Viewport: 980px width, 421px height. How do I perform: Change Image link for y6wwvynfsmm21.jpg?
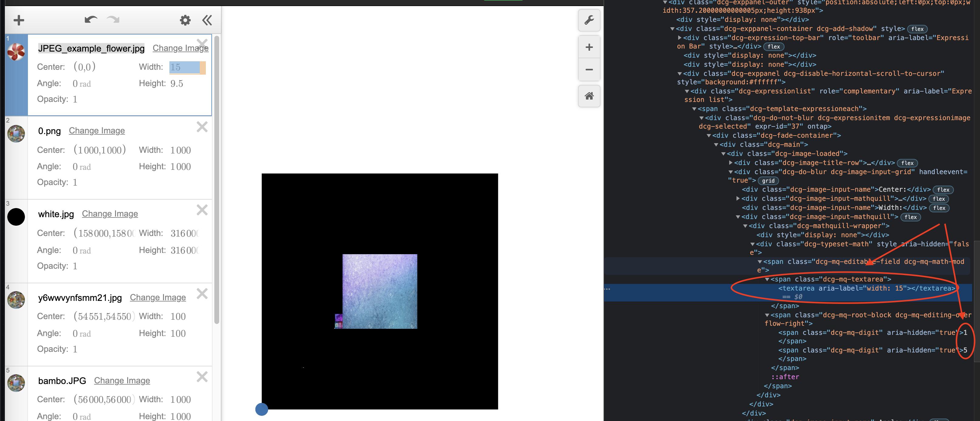(158, 298)
